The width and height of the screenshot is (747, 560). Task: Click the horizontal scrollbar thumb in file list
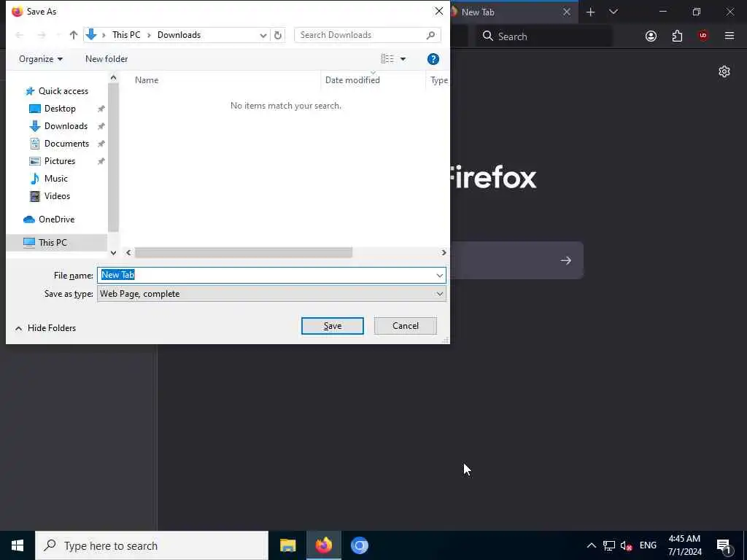(244, 252)
